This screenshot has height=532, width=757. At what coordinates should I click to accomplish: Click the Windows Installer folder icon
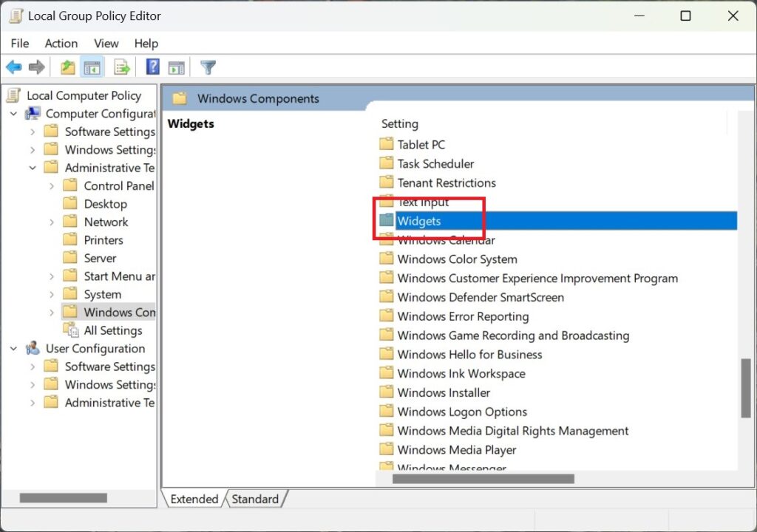coord(386,392)
